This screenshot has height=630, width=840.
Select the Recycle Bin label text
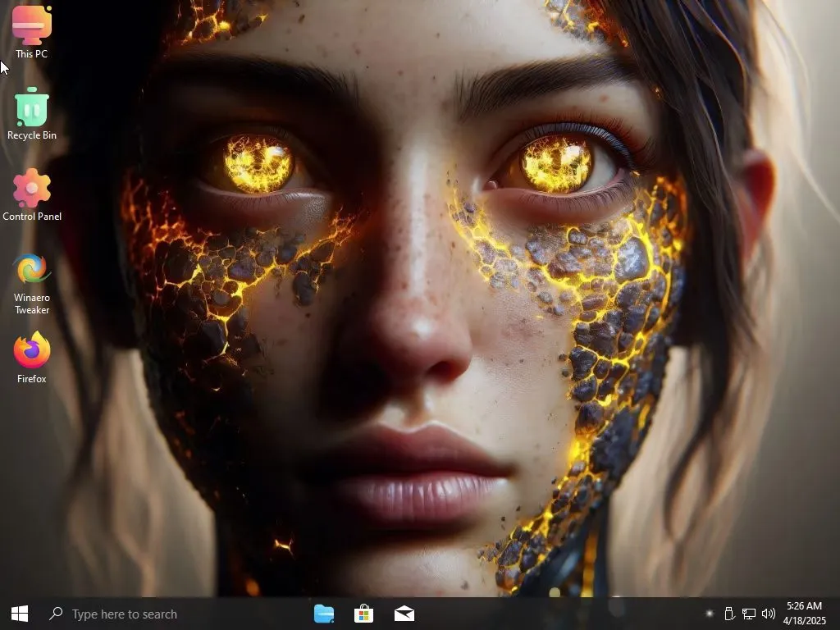30,135
